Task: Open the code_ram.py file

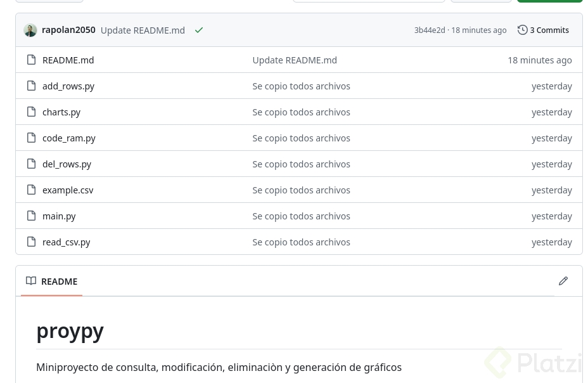Action: 69,138
